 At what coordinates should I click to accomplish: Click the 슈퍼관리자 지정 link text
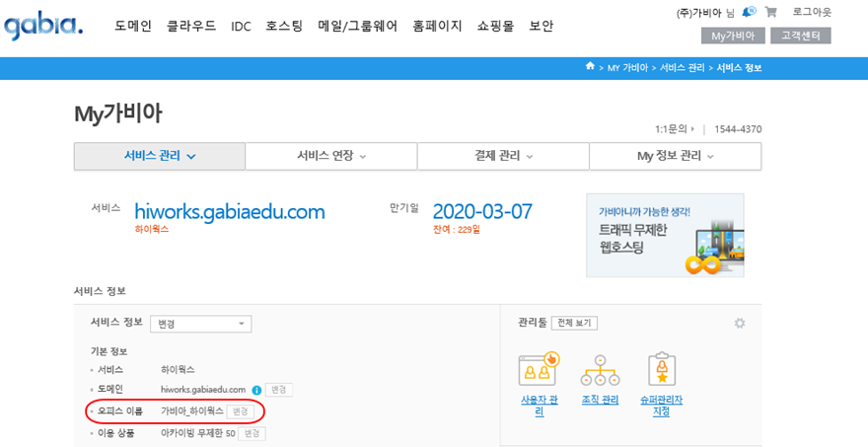662,406
